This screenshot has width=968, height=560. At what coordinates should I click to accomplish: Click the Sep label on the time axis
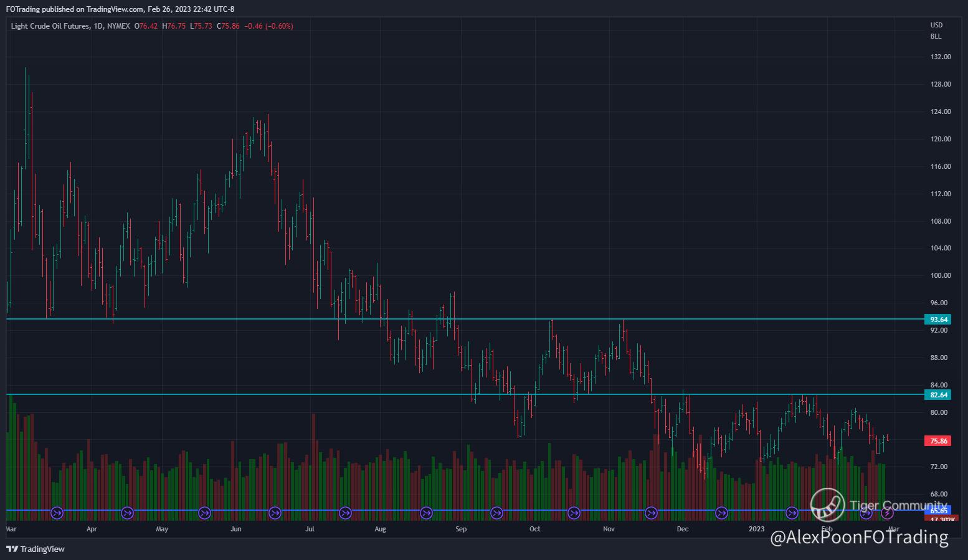coord(461,529)
